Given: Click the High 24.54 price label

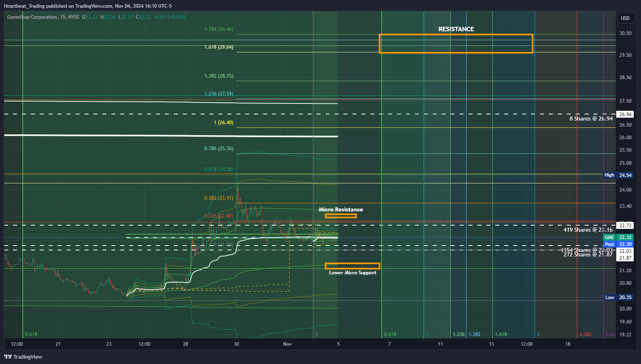Looking at the screenshot, I should tap(619, 175).
